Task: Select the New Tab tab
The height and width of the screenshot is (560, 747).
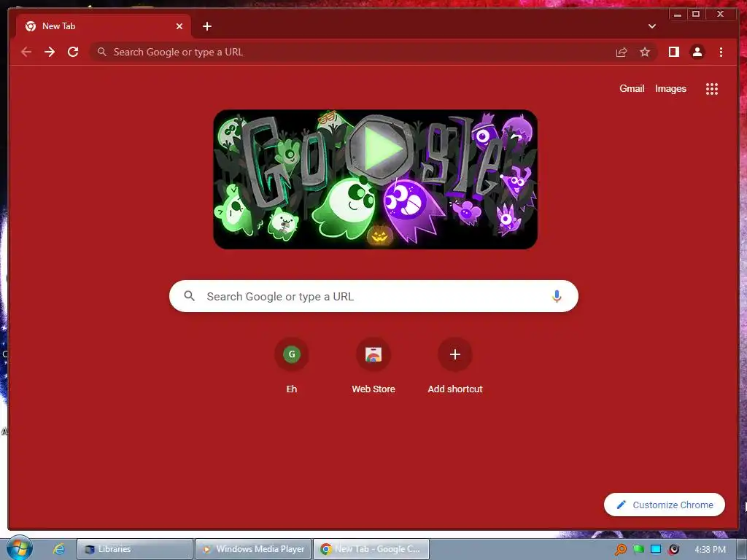Action: [x=104, y=26]
